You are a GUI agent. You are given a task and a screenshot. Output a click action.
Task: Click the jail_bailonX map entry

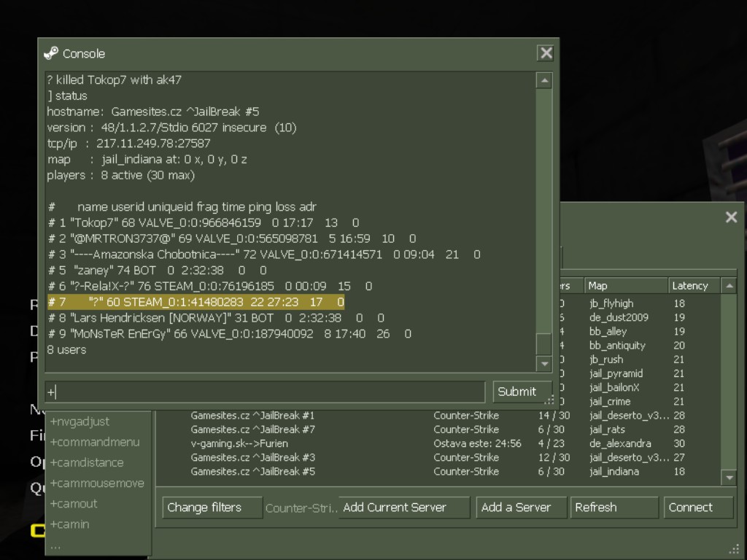coord(614,388)
